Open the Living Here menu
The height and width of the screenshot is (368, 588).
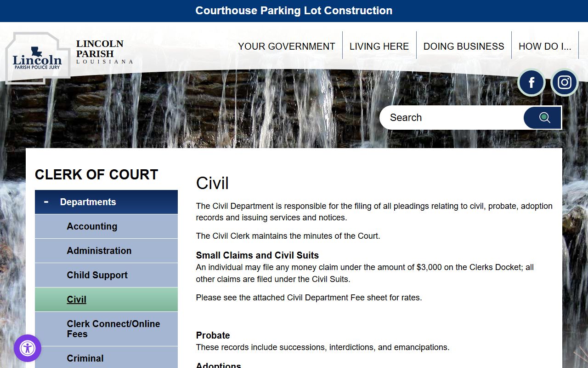click(x=379, y=46)
